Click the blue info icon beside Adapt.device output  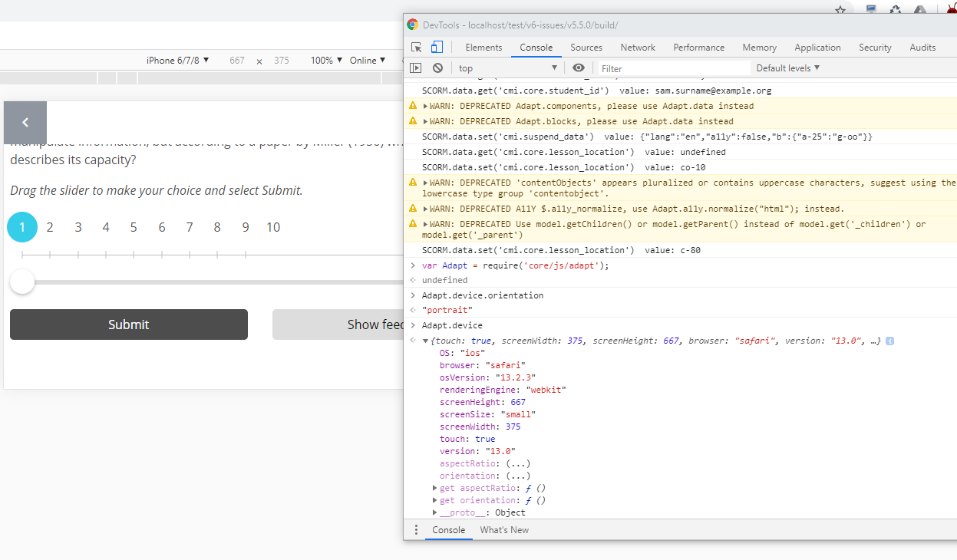tap(889, 340)
